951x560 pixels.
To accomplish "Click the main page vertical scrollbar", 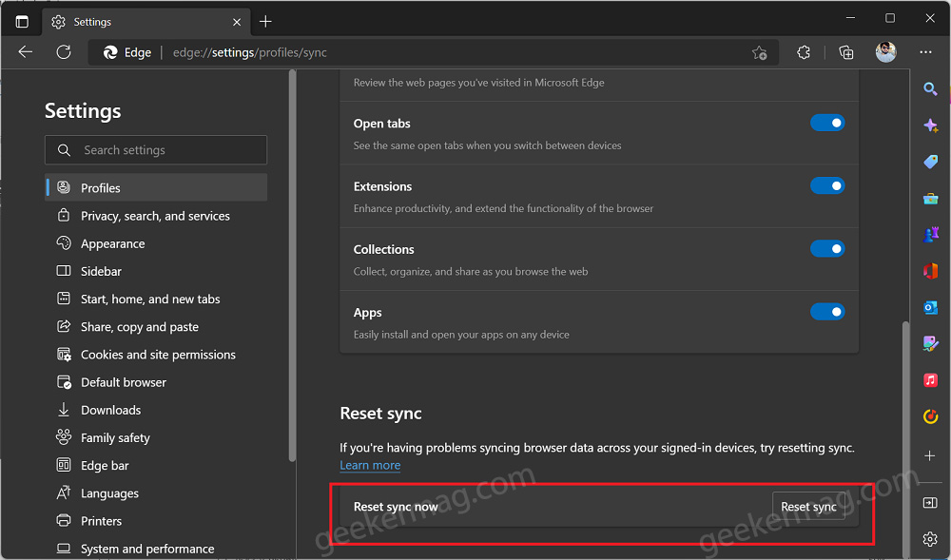I will coord(905,439).
